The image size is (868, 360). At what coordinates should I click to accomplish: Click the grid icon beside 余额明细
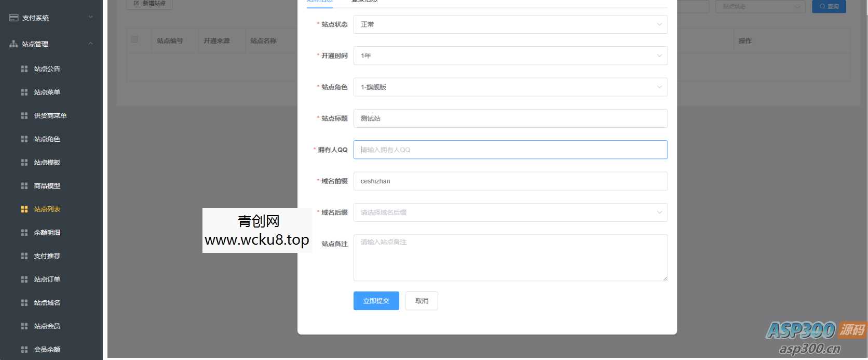pos(24,232)
